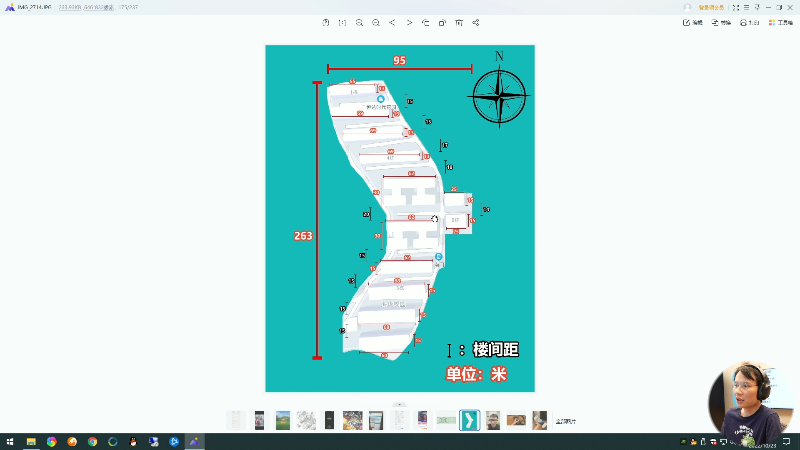Click the print button at the top right
Screen dimensions: 800x450
pos(750,22)
